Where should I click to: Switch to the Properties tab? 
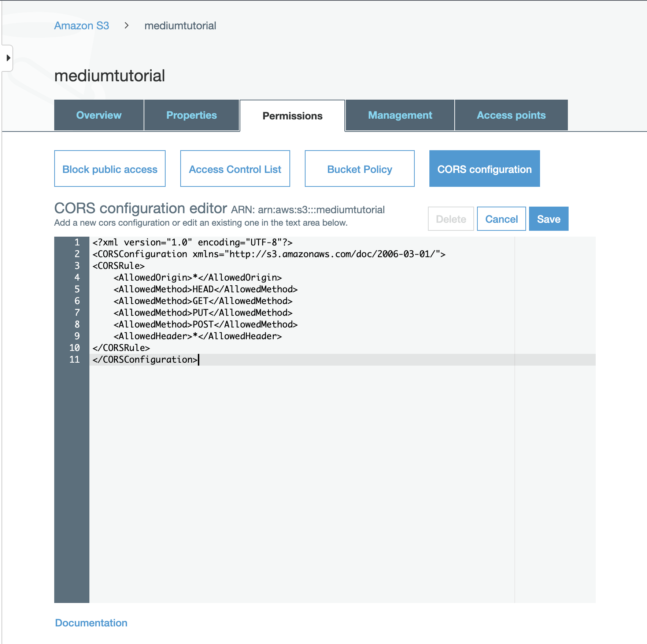point(192,115)
